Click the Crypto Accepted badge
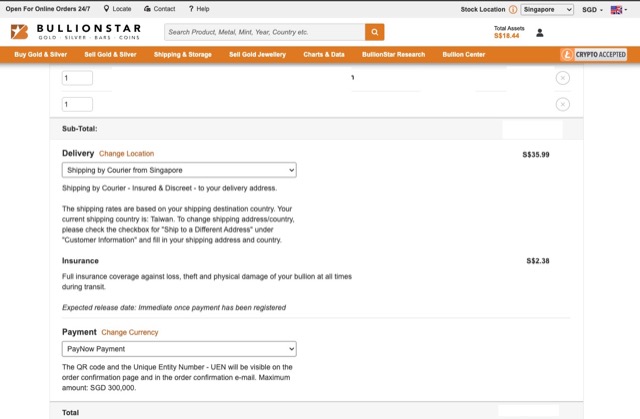This screenshot has height=419, width=640. pos(593,54)
